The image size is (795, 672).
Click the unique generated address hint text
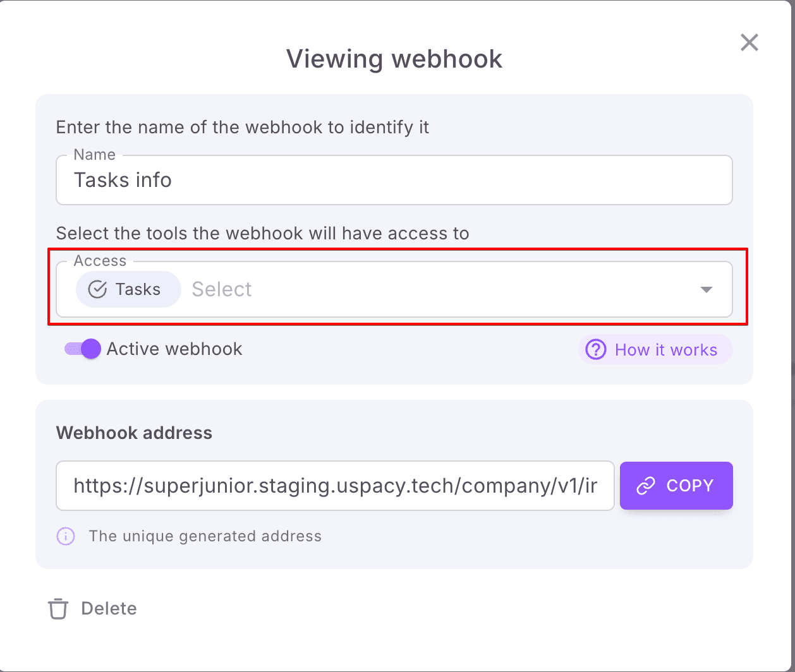pos(205,537)
